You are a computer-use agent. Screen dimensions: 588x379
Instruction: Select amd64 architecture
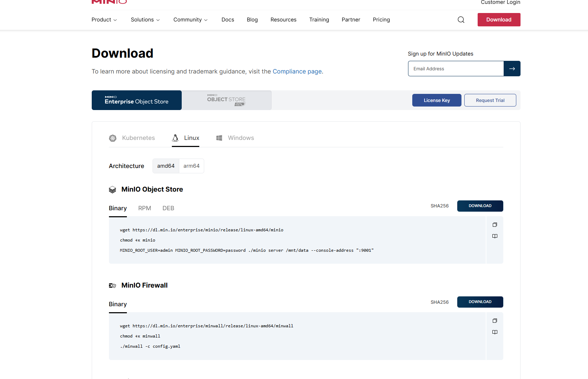point(166,166)
